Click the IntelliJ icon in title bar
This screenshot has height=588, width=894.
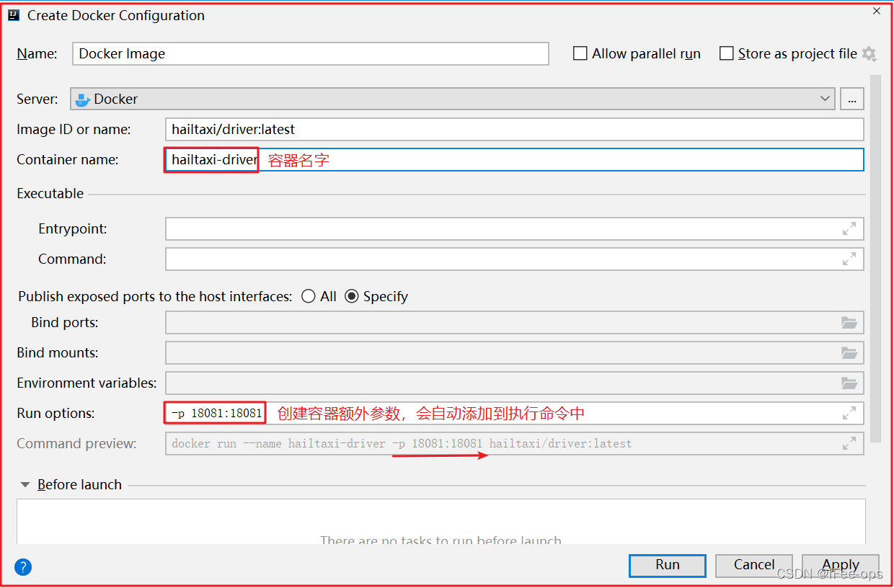click(x=14, y=14)
